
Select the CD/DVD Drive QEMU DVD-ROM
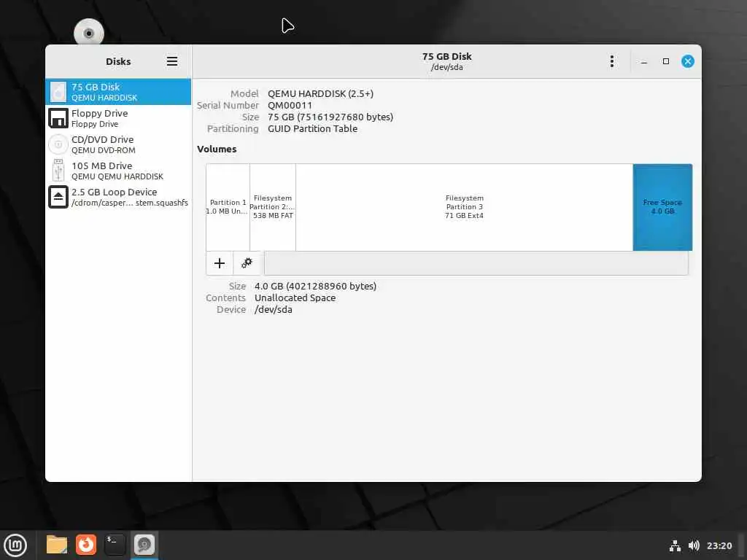pyautogui.click(x=118, y=144)
